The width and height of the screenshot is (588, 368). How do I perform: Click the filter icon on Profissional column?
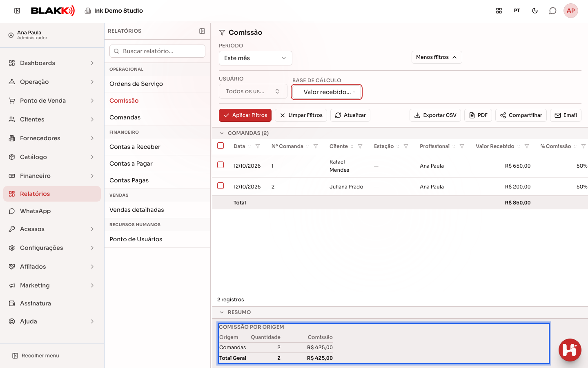(x=462, y=146)
